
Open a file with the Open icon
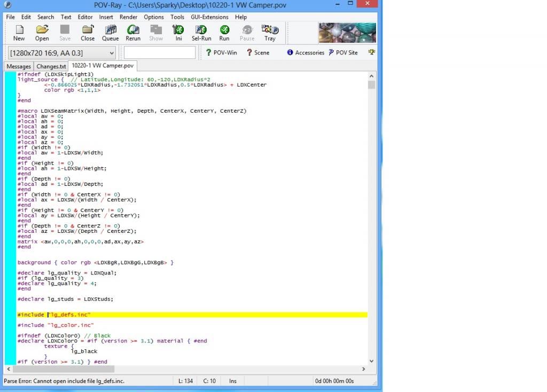(42, 33)
